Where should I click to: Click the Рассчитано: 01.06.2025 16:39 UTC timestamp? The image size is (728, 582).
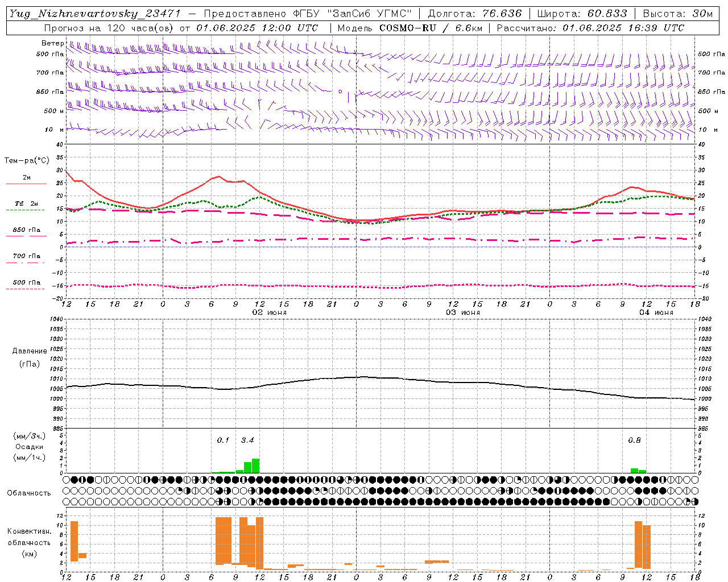(x=590, y=28)
